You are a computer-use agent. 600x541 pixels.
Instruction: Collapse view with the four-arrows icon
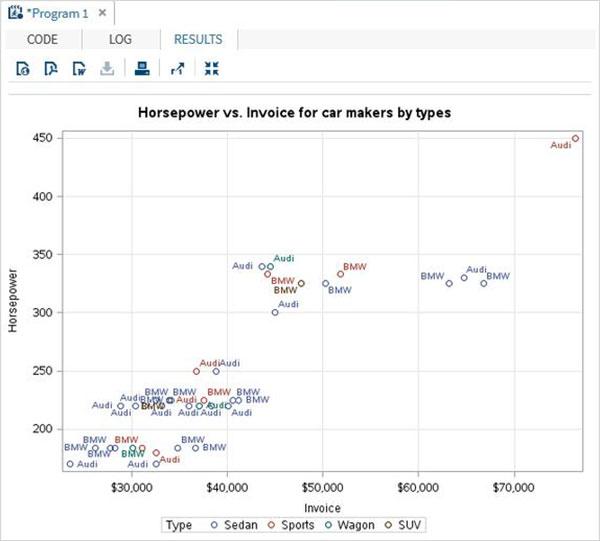point(212,69)
